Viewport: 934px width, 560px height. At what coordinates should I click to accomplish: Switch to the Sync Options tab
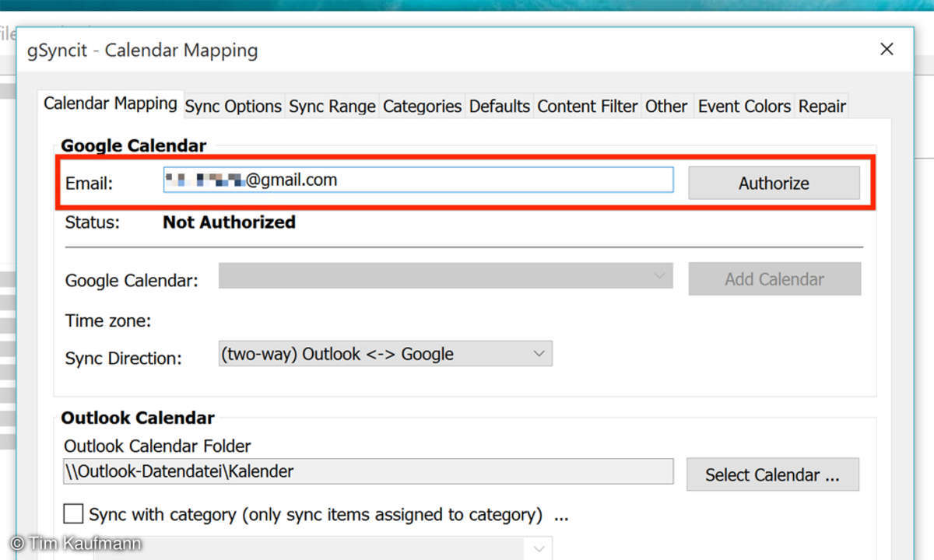coord(233,107)
